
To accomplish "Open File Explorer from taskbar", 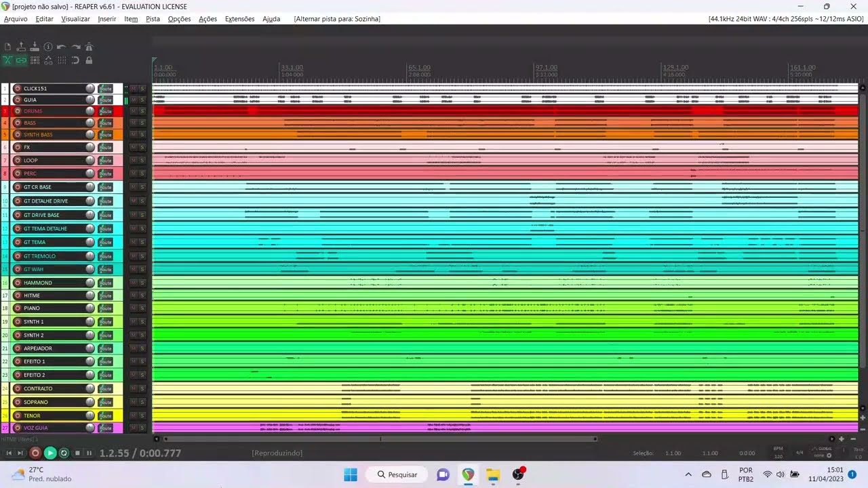I will (493, 474).
